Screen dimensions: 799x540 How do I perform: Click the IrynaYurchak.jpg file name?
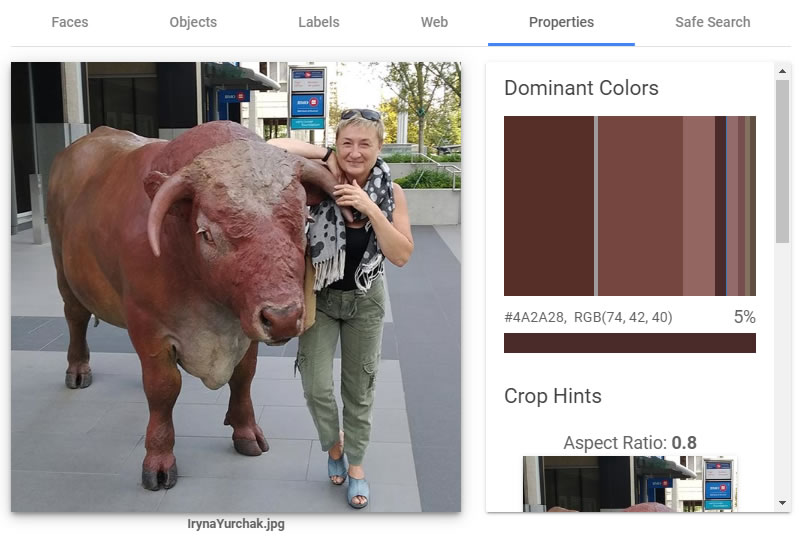(236, 524)
